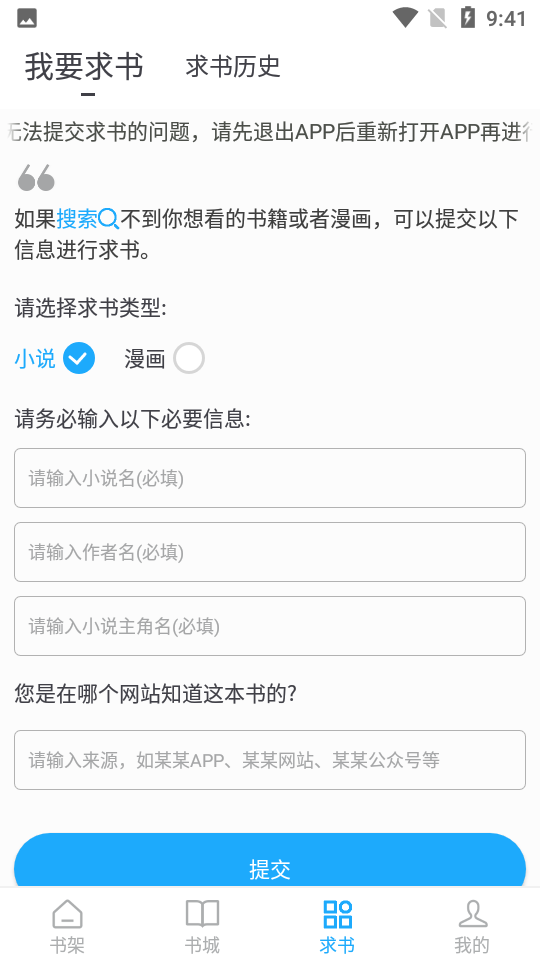
Task: Open the 我的 profile icon
Action: click(473, 915)
